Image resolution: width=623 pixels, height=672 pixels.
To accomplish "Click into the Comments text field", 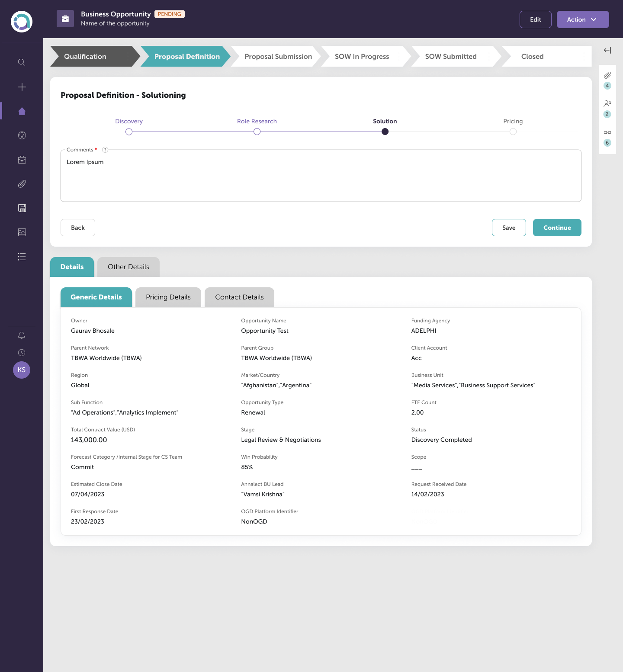I will [x=321, y=177].
